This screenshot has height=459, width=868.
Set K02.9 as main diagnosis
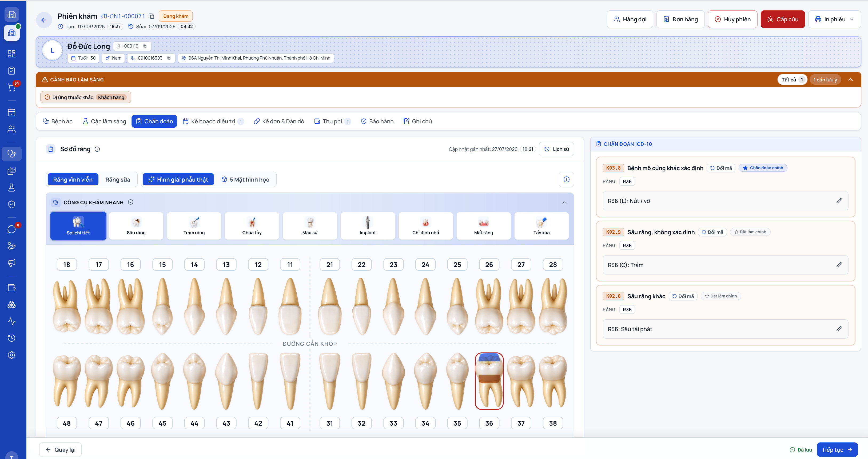click(750, 232)
